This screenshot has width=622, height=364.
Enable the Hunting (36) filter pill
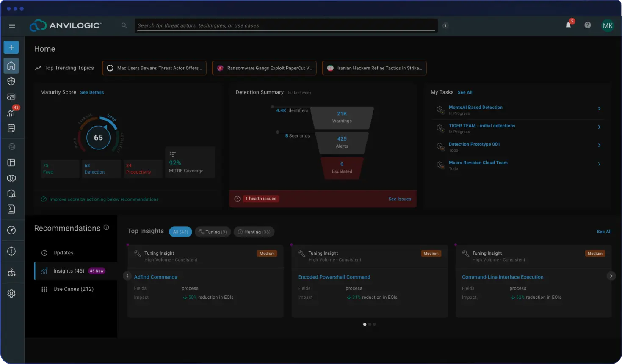pos(254,232)
